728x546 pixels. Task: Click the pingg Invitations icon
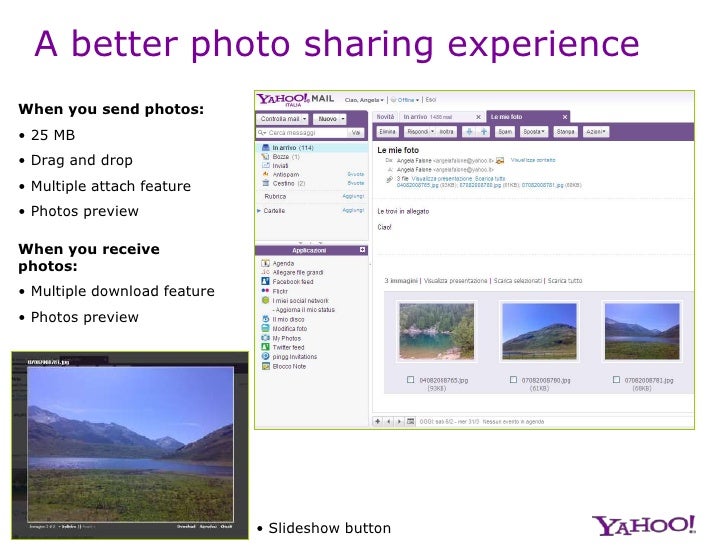pyautogui.click(x=266, y=357)
